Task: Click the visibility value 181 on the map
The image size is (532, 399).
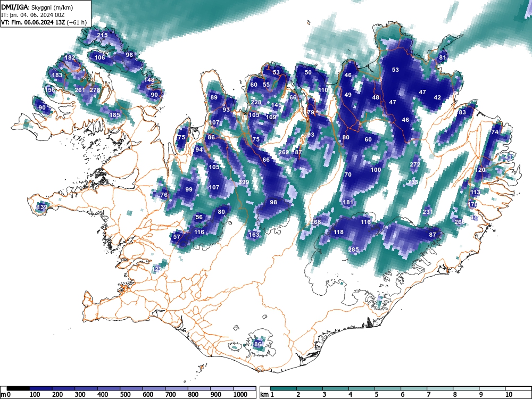Action: (348, 202)
